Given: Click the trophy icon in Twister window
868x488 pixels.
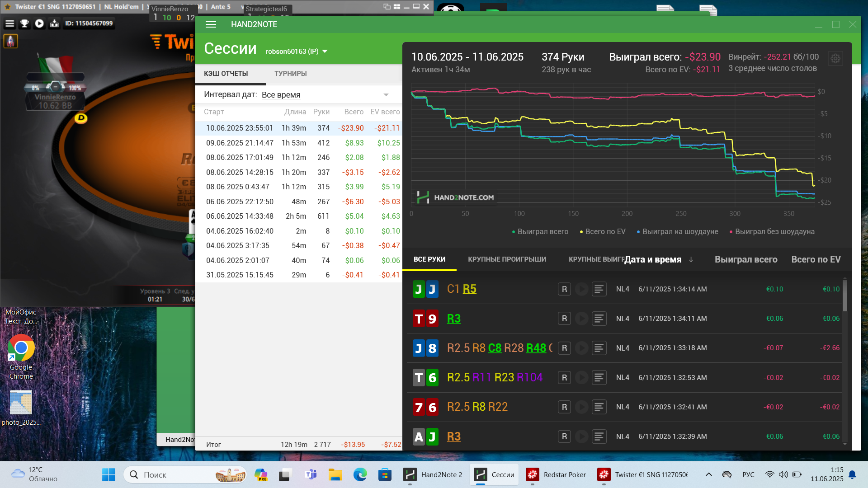Looking at the screenshot, I should (25, 23).
